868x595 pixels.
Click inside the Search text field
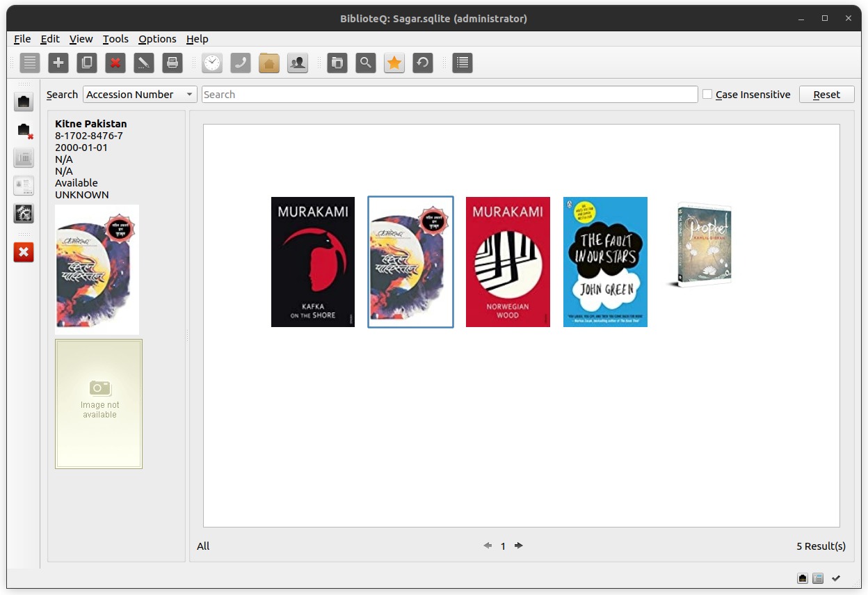tap(449, 95)
